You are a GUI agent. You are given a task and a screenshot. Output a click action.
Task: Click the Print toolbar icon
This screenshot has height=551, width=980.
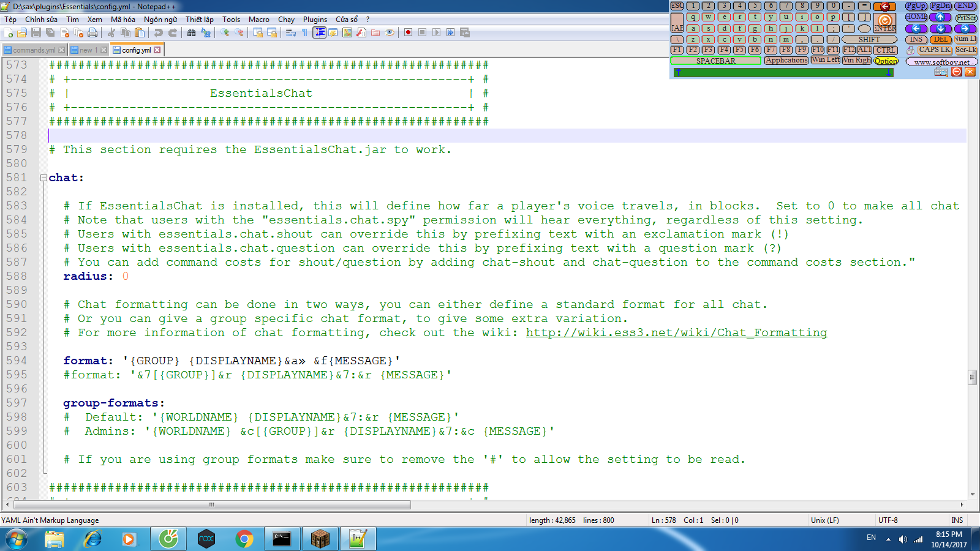tap(92, 32)
